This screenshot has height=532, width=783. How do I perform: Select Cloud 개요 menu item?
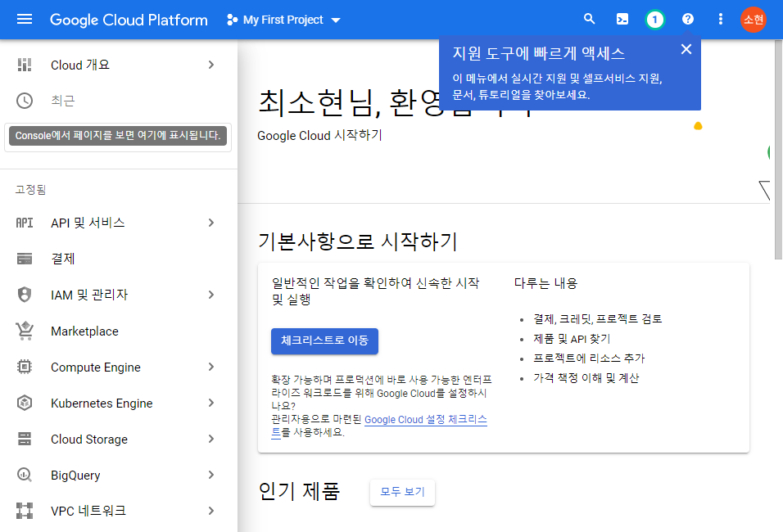click(x=118, y=65)
